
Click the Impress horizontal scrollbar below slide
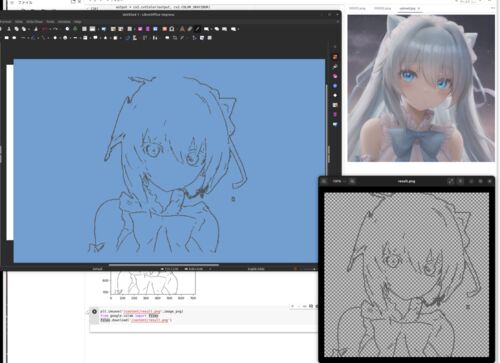pos(163,265)
